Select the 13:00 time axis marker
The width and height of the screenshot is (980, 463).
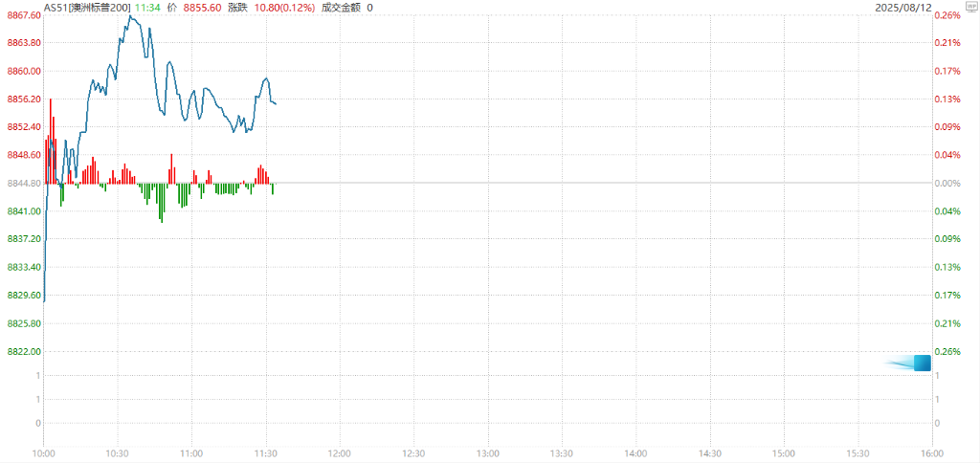(487, 452)
